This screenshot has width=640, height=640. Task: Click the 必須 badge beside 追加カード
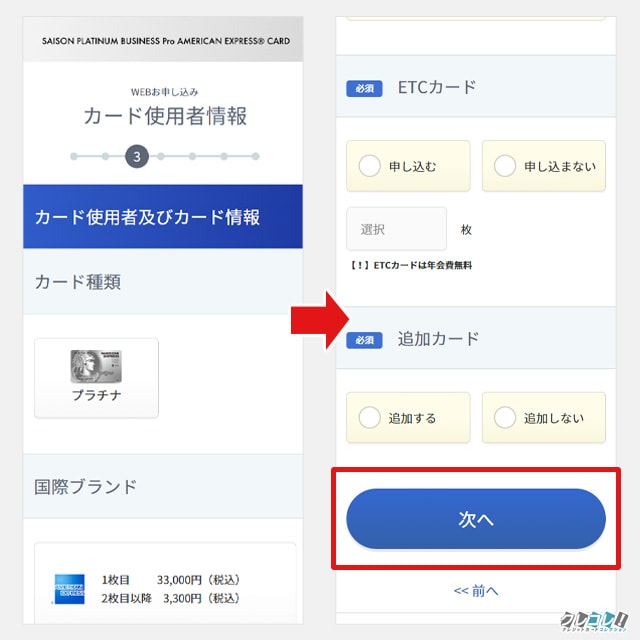tap(364, 340)
